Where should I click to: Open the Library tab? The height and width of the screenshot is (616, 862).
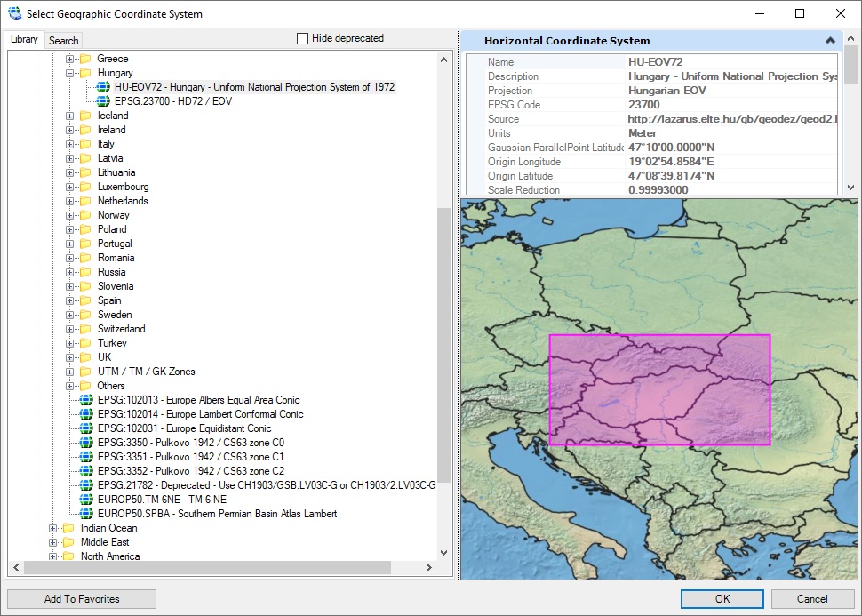coord(24,39)
